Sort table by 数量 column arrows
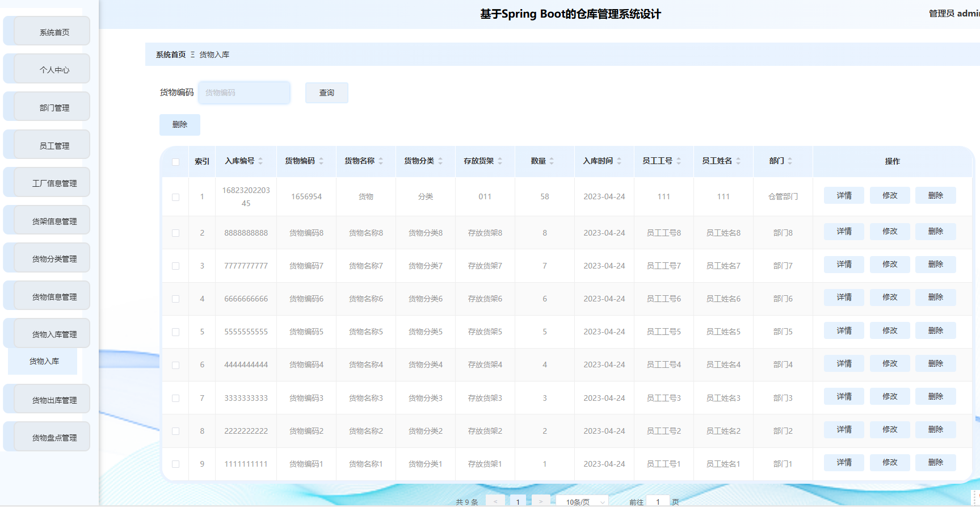The image size is (980, 507). [x=552, y=161]
